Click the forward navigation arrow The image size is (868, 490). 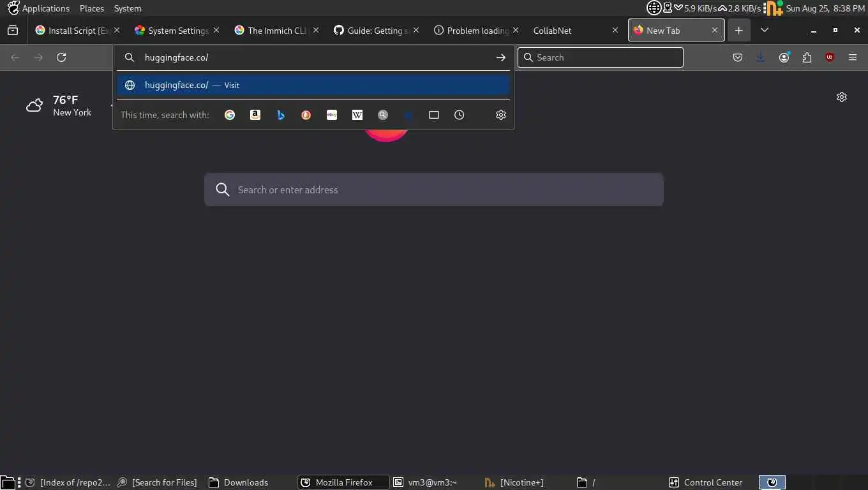click(x=38, y=57)
